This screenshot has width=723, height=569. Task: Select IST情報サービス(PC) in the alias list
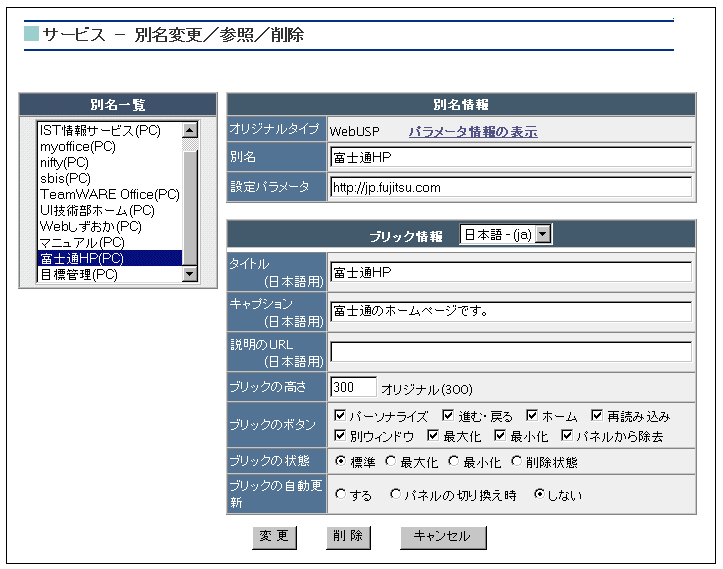pyautogui.click(x=99, y=130)
